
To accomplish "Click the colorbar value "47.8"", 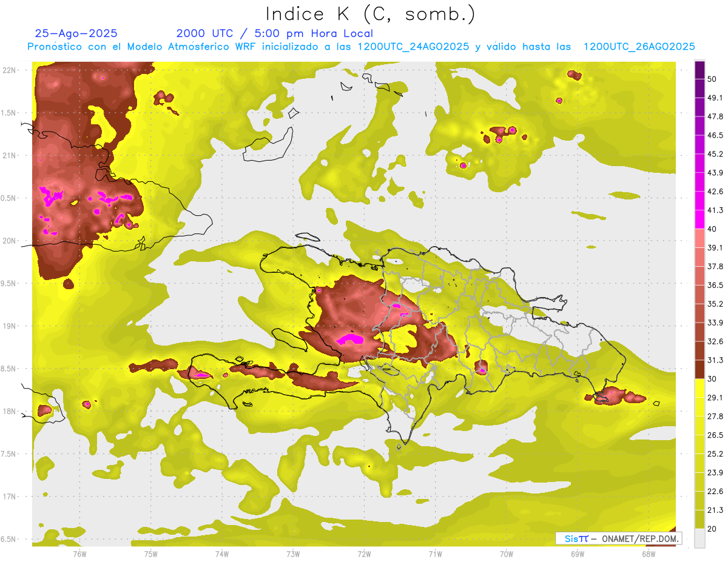I will tap(715, 116).
